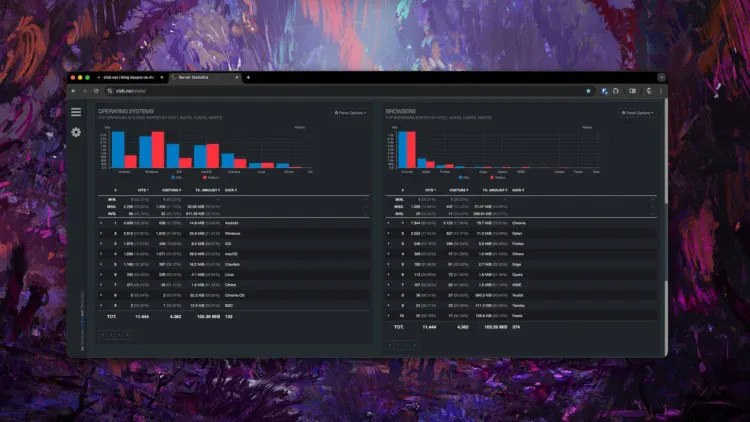The height and width of the screenshot is (422, 750).
Task: Close the Server Statistics tab
Action: coord(238,77)
